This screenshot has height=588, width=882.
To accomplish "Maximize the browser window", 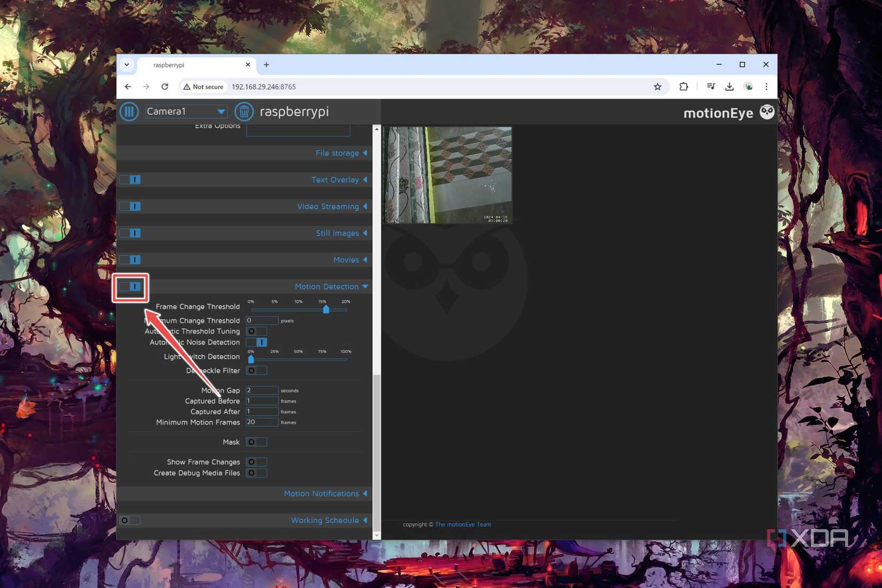I will [x=742, y=65].
